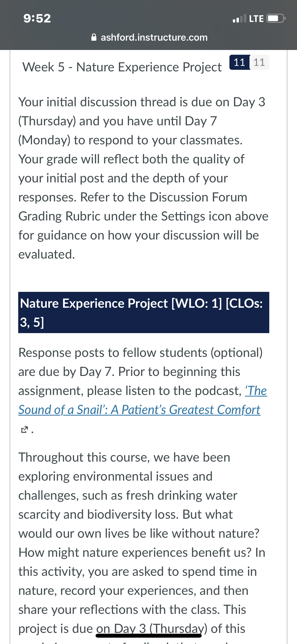Tap the ashford.instructure.com address text

[154, 37]
